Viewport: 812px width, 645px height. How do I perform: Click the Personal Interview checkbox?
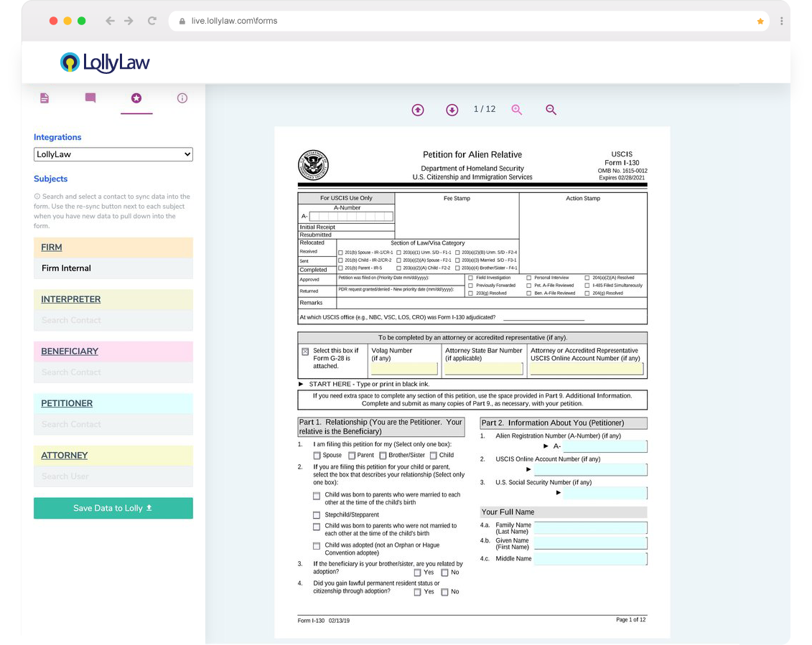click(528, 278)
